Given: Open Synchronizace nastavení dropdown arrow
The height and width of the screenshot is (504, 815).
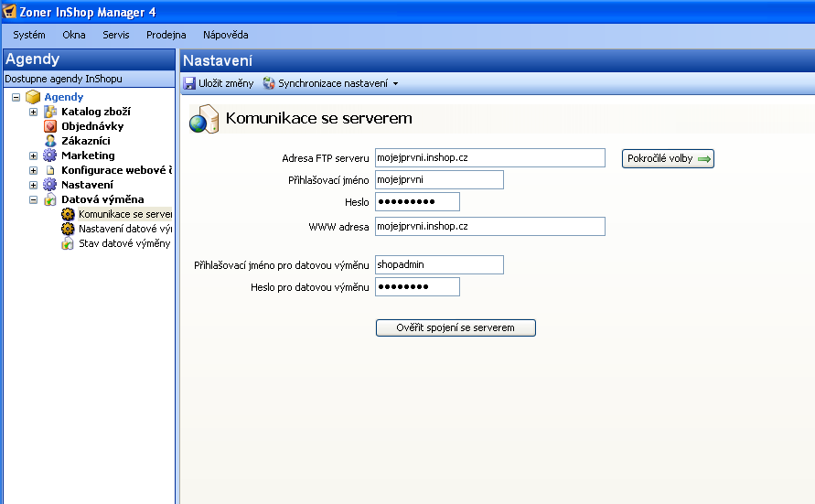Looking at the screenshot, I should tap(395, 83).
